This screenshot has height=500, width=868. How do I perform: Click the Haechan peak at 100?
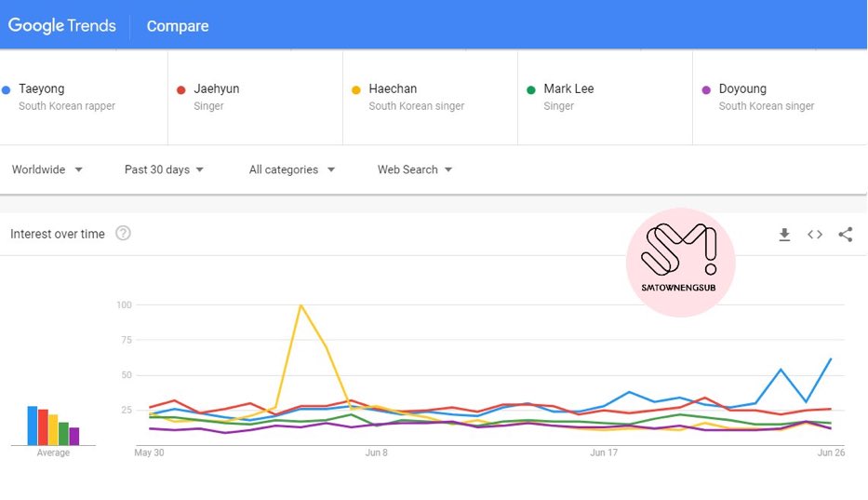pyautogui.click(x=300, y=304)
